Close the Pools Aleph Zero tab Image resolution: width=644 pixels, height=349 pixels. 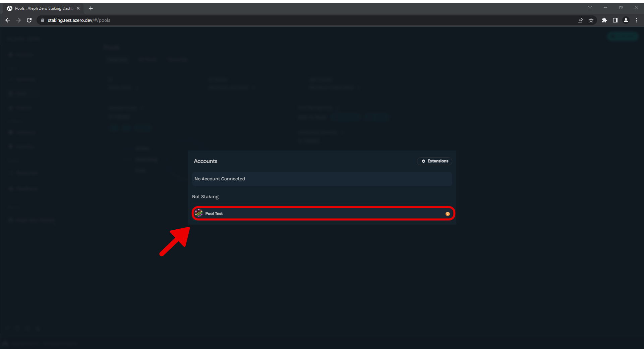pos(78,8)
